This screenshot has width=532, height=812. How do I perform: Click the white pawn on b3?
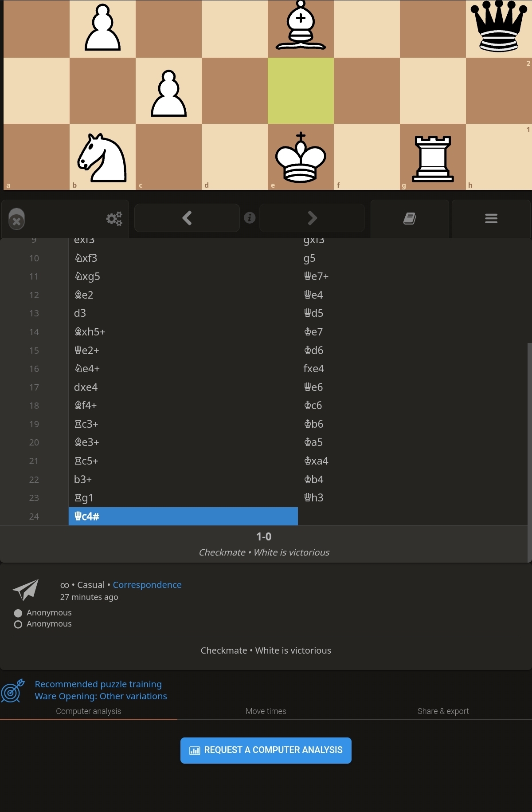[102, 27]
